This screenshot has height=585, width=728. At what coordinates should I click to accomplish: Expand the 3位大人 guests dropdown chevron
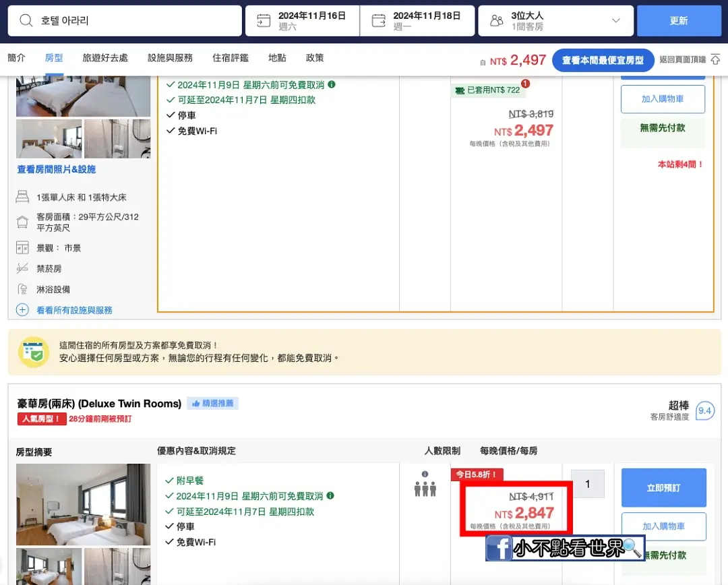pos(615,20)
